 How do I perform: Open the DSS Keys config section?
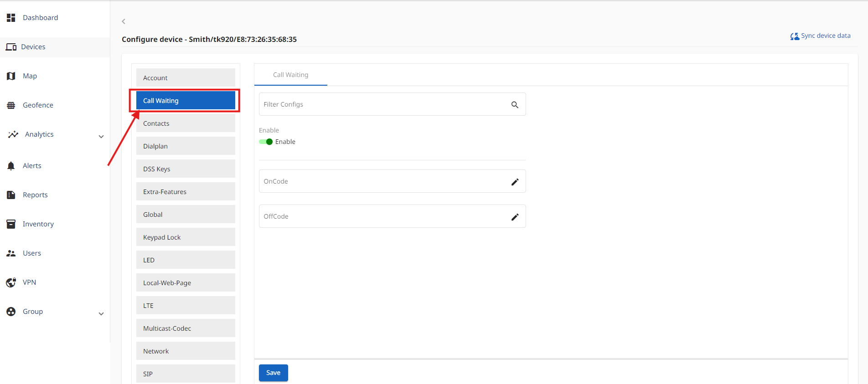(x=186, y=169)
